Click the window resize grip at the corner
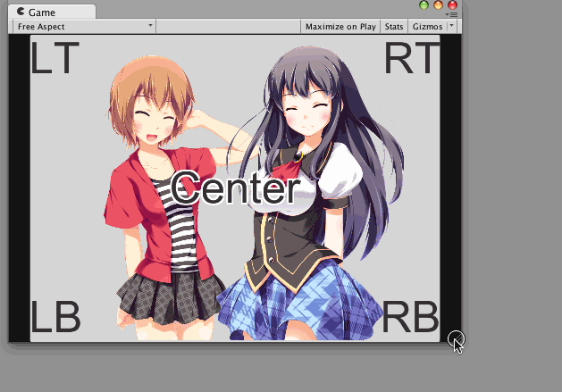This screenshot has width=562, height=392. click(456, 338)
